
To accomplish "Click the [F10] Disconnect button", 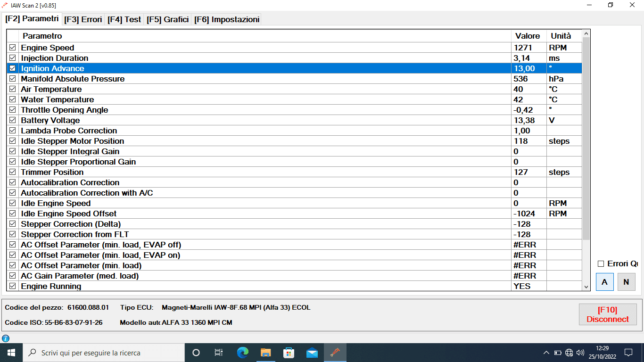I will [608, 314].
